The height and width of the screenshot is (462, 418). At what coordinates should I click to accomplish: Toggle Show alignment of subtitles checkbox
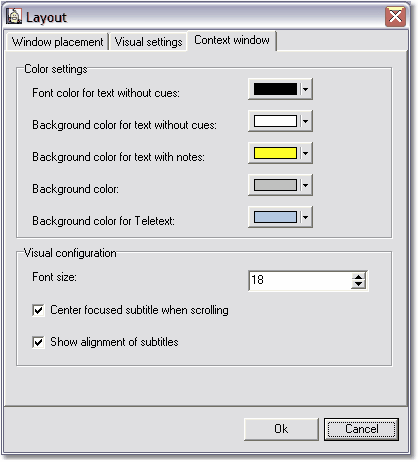(38, 342)
